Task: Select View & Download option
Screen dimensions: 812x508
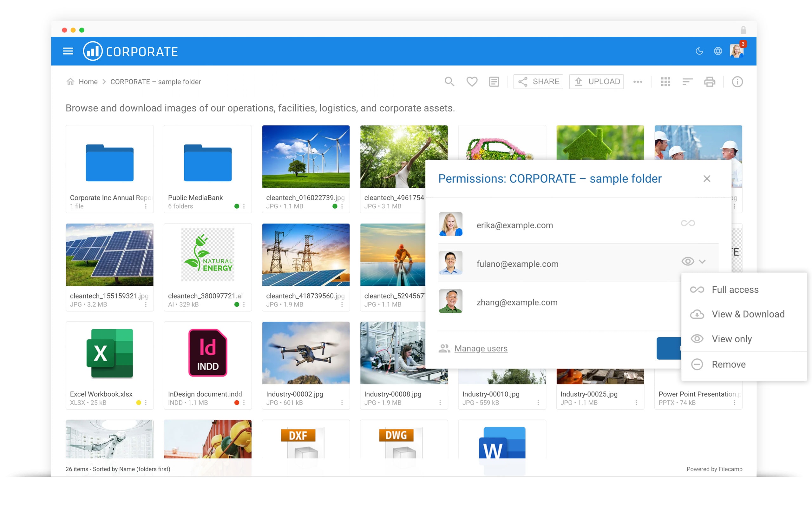Action: click(743, 314)
